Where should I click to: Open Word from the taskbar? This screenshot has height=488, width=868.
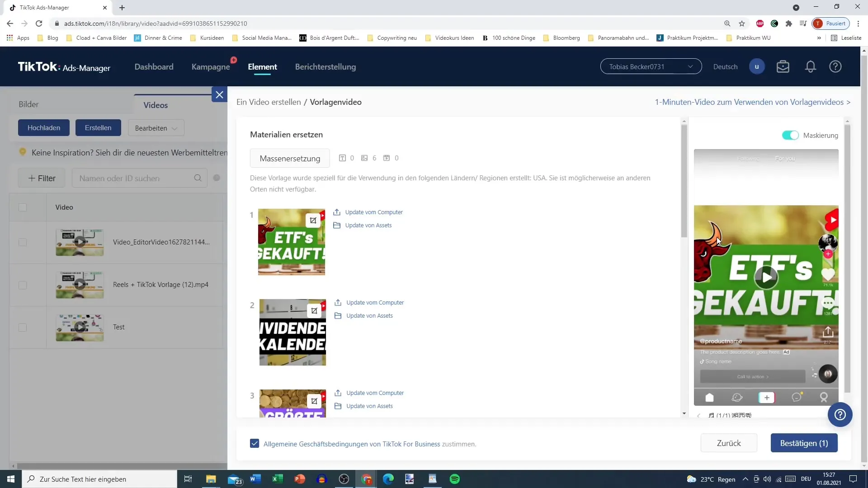tap(255, 479)
